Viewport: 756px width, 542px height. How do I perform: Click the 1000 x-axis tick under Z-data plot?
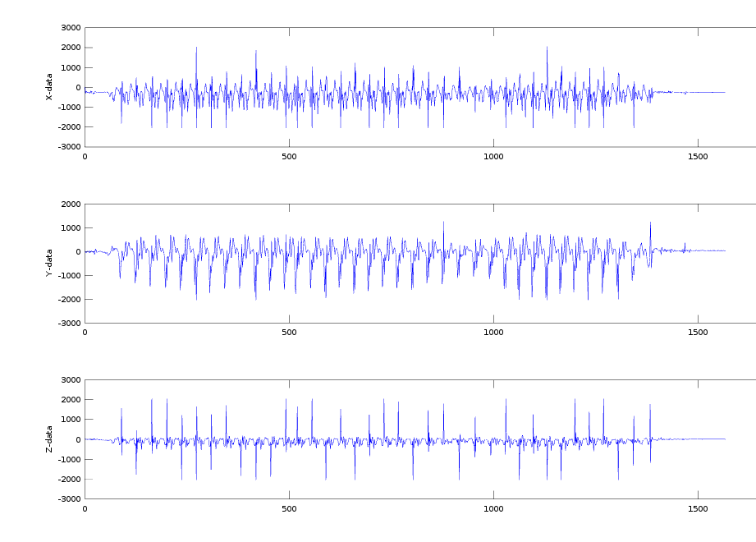pos(493,508)
